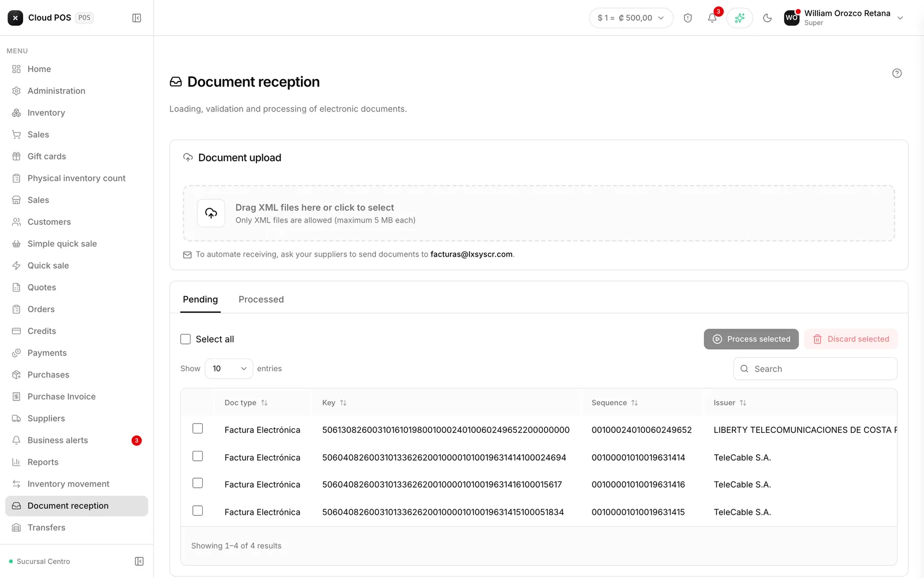Open notifications bell with 3 badge
The height and width of the screenshot is (578, 924).
coord(713,18)
